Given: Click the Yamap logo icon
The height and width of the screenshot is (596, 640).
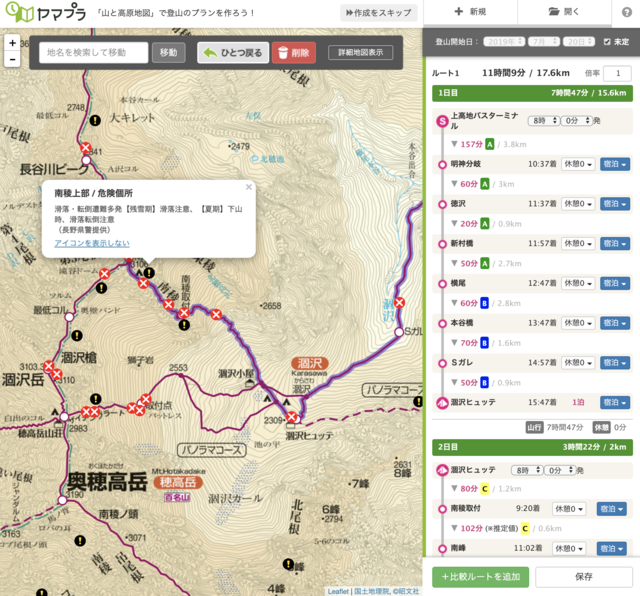Looking at the screenshot, I should 13,13.
